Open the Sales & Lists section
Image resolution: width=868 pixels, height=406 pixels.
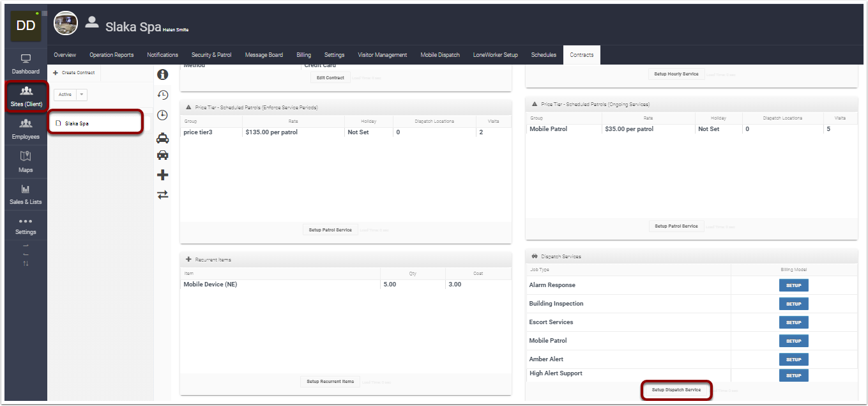tap(26, 196)
